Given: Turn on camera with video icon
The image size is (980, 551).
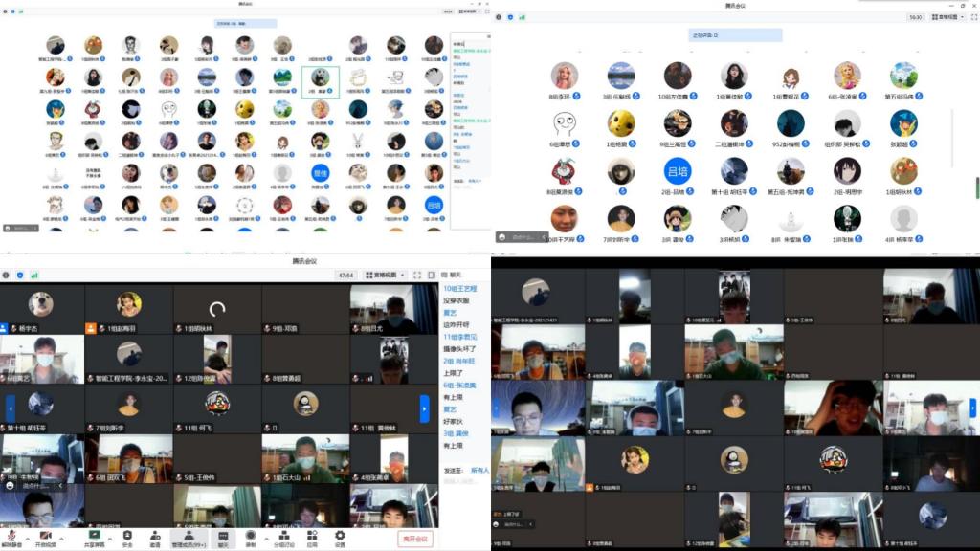Looking at the screenshot, I should [44, 536].
